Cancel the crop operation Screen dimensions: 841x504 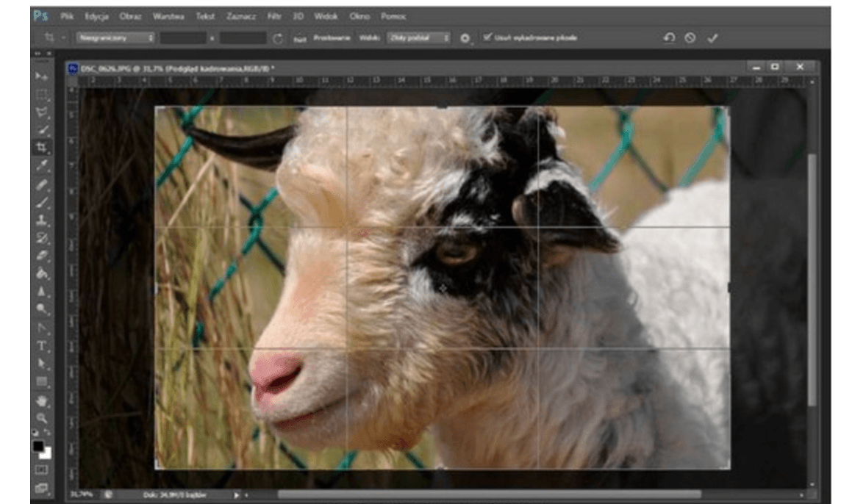[x=690, y=38]
